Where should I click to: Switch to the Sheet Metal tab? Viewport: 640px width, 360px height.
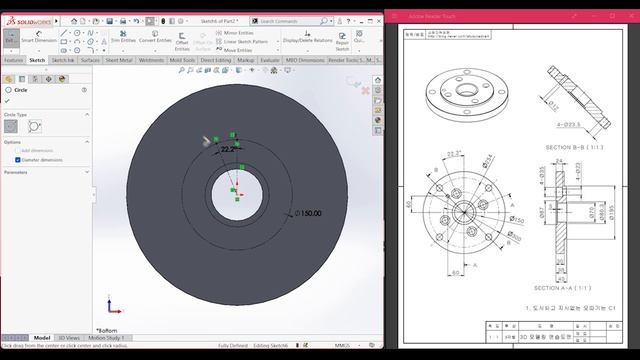119,60
